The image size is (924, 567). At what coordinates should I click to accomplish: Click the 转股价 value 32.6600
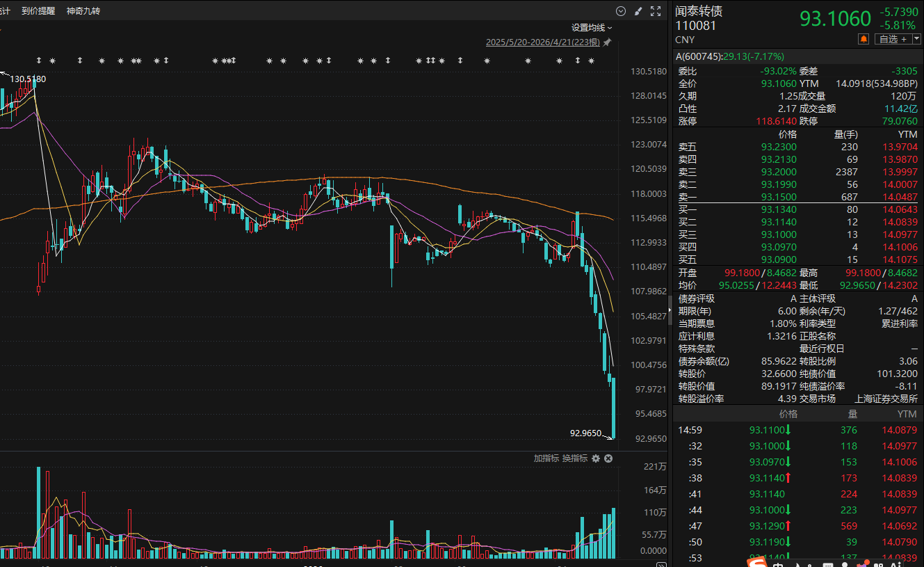coord(779,374)
